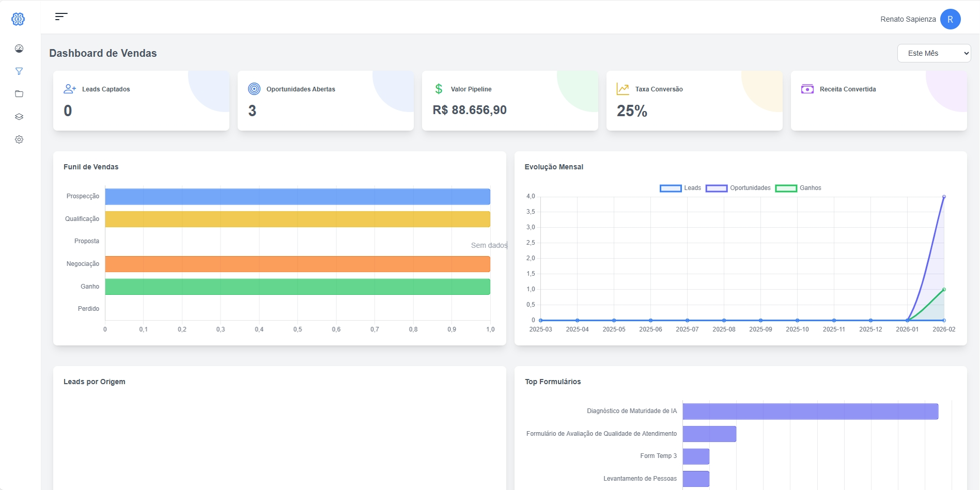Click the brain logo at top of sidebar
Screen dimensions: 980x490
pyautogui.click(x=18, y=19)
